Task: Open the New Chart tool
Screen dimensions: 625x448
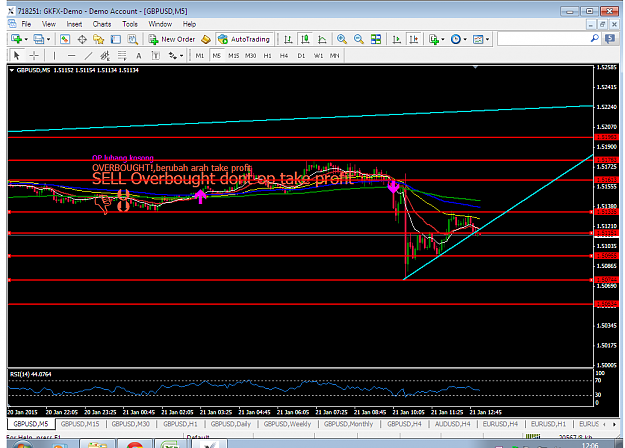Action: pyautogui.click(x=17, y=39)
